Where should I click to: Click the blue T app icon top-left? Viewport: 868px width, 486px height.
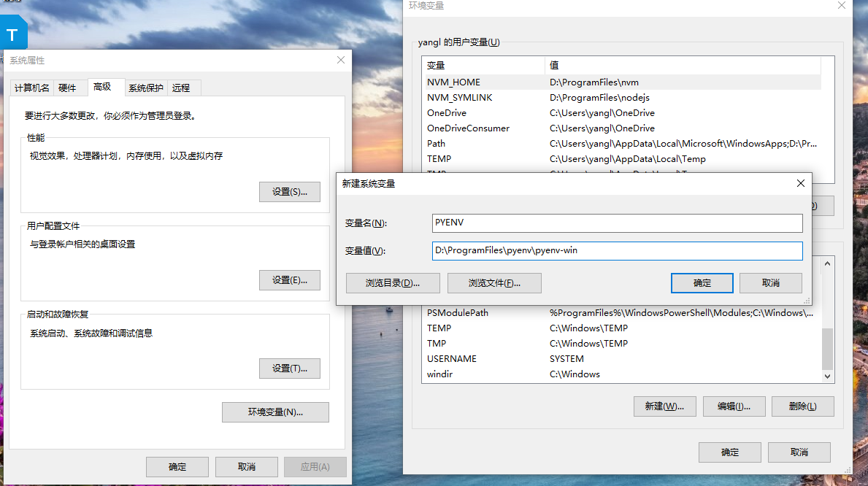coord(12,33)
